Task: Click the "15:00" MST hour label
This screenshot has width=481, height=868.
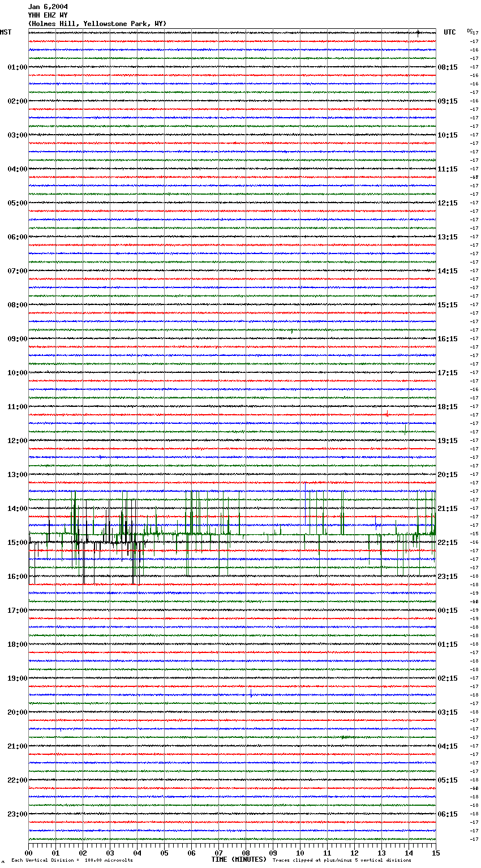Action: [18, 543]
